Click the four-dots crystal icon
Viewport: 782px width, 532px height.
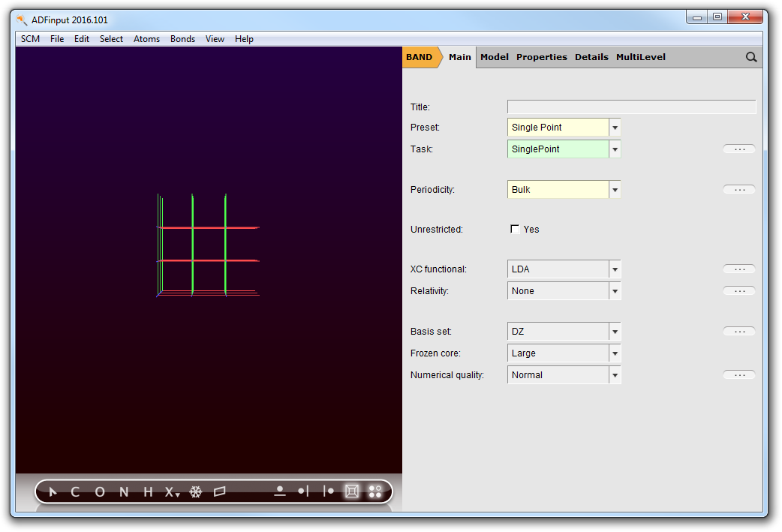(375, 491)
